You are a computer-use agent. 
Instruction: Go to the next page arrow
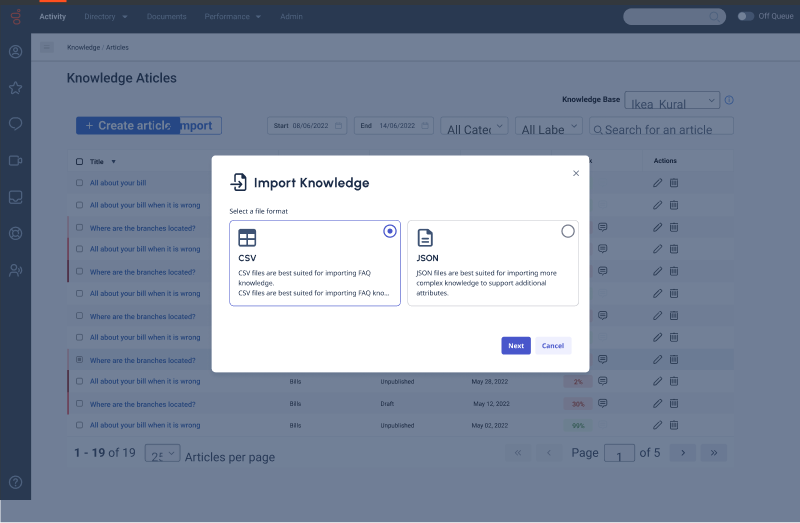pyautogui.click(x=683, y=453)
